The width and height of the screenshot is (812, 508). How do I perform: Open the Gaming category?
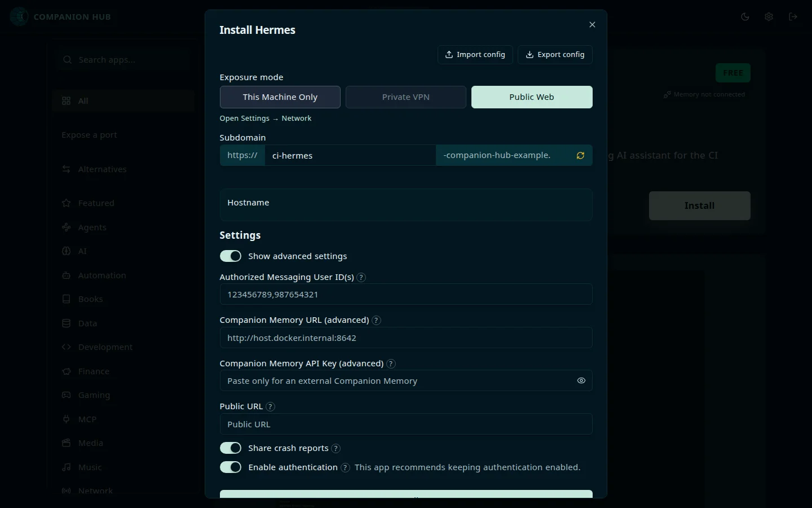click(123, 395)
